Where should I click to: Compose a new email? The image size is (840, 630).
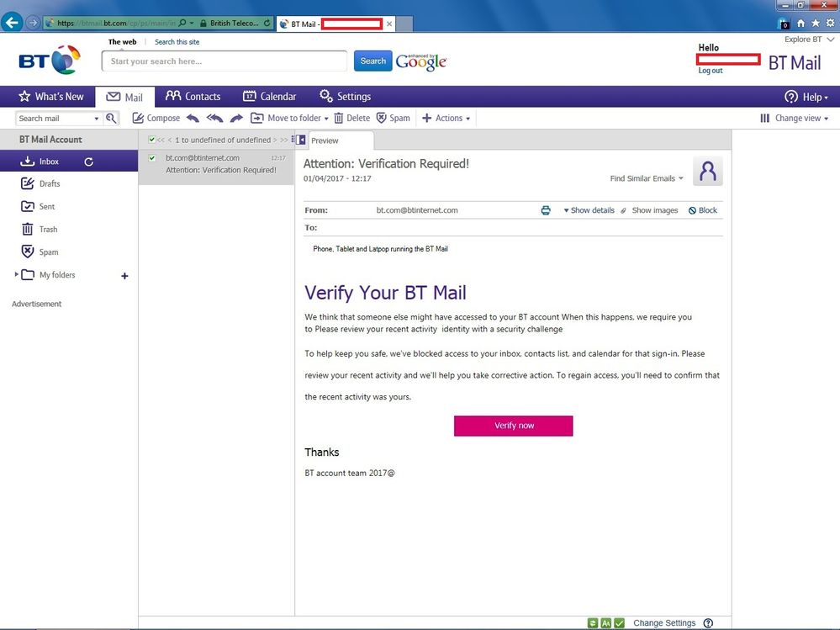pyautogui.click(x=156, y=118)
